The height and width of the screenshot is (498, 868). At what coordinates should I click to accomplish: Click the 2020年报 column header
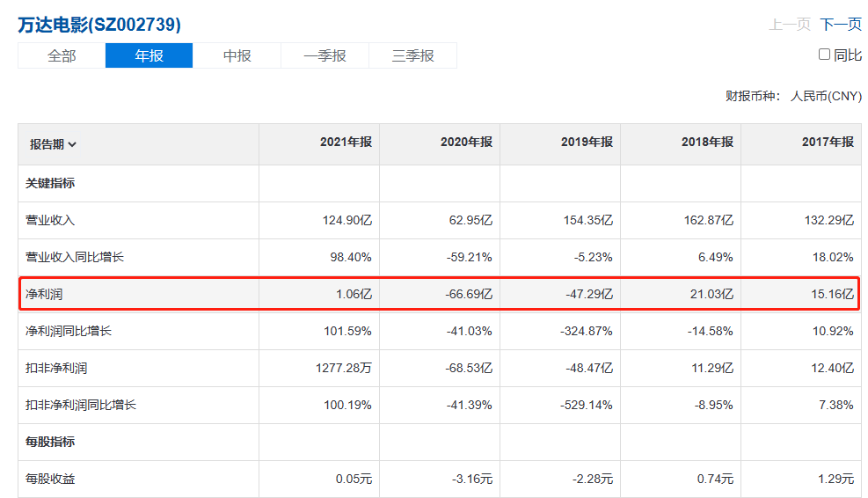tap(466, 143)
